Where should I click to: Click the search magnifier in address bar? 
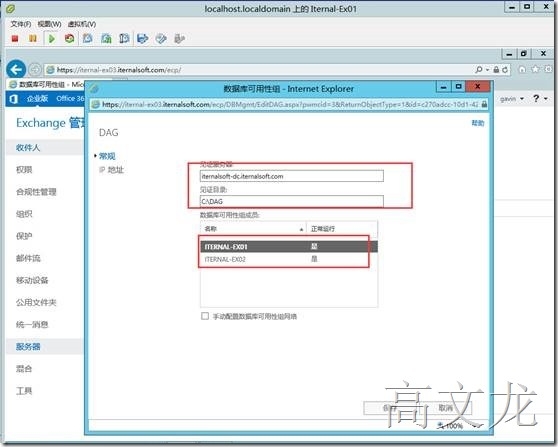(x=479, y=69)
